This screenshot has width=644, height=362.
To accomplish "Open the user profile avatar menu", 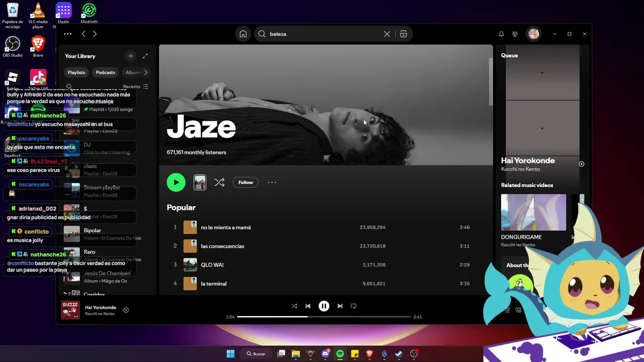I will [x=533, y=34].
